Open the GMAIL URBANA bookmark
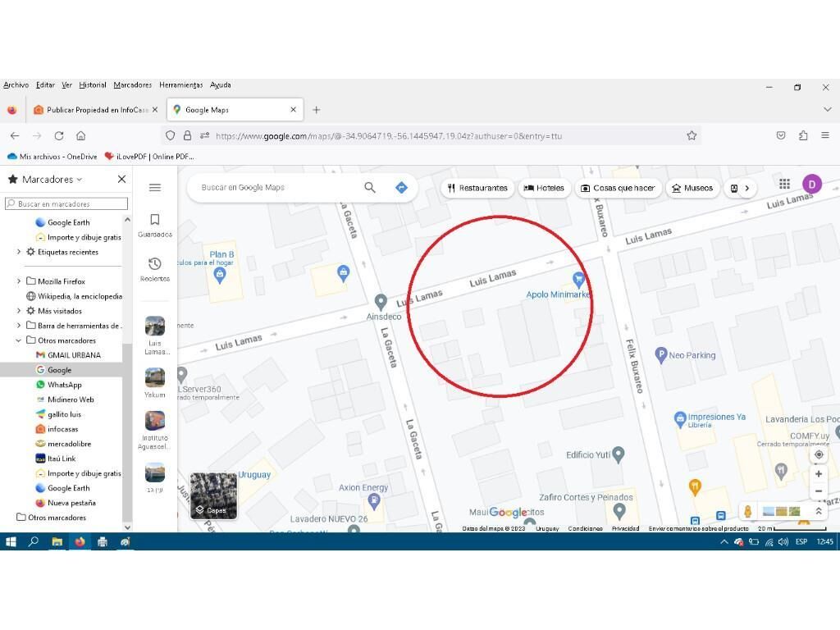 click(x=69, y=355)
